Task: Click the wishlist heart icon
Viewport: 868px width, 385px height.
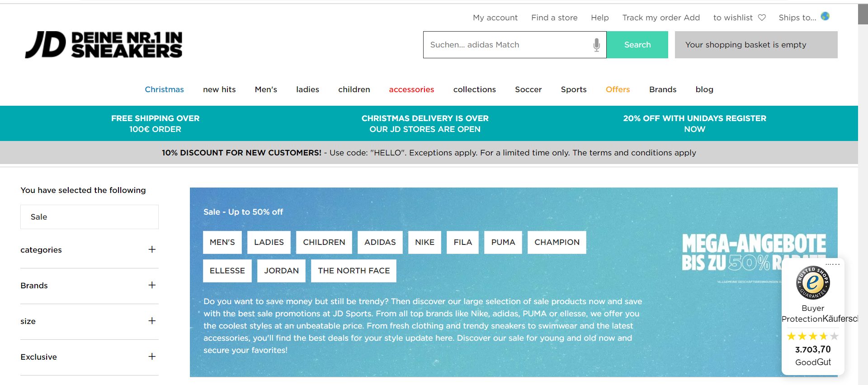Action: (762, 18)
